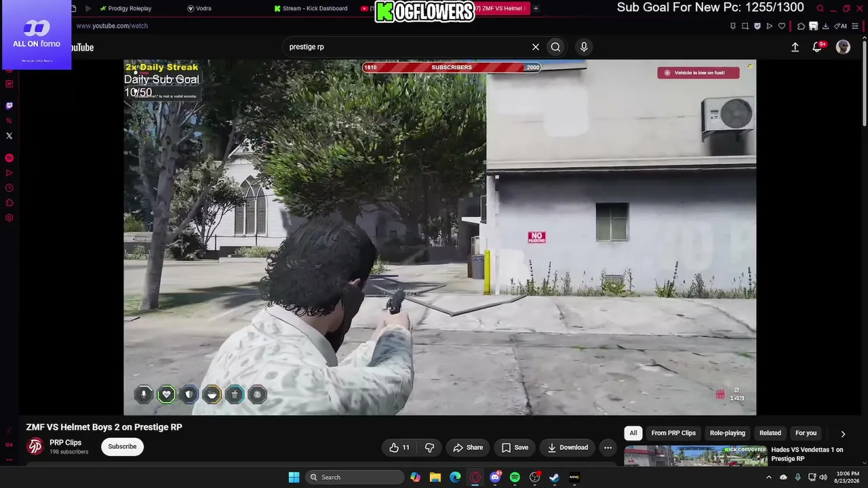Viewport: 868px width, 488px height.
Task: Share the ZMF VS Helmet Boys video
Action: (x=468, y=447)
